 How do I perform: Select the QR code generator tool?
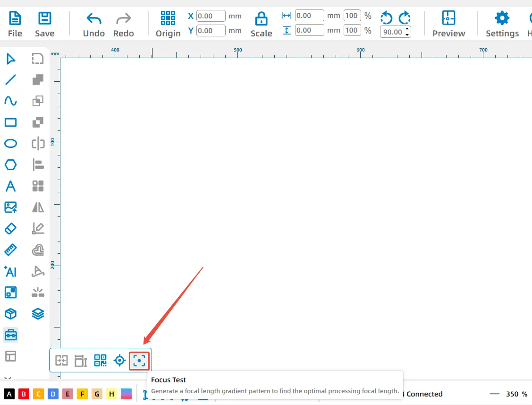[100, 361]
